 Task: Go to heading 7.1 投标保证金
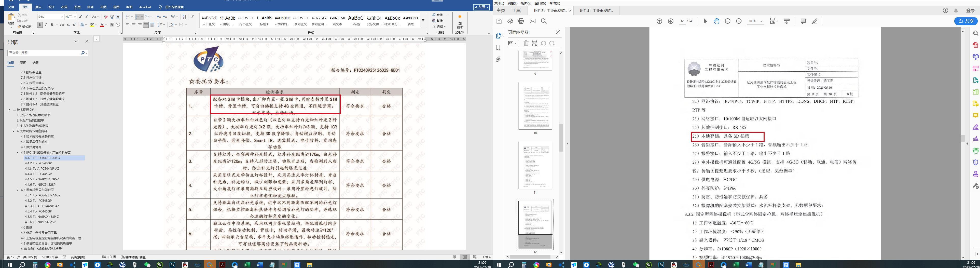tap(31, 72)
